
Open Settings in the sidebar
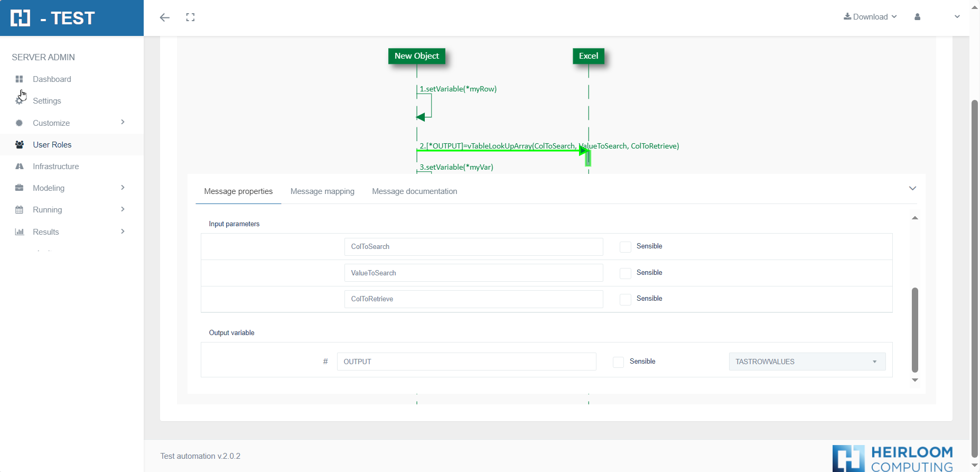click(47, 101)
